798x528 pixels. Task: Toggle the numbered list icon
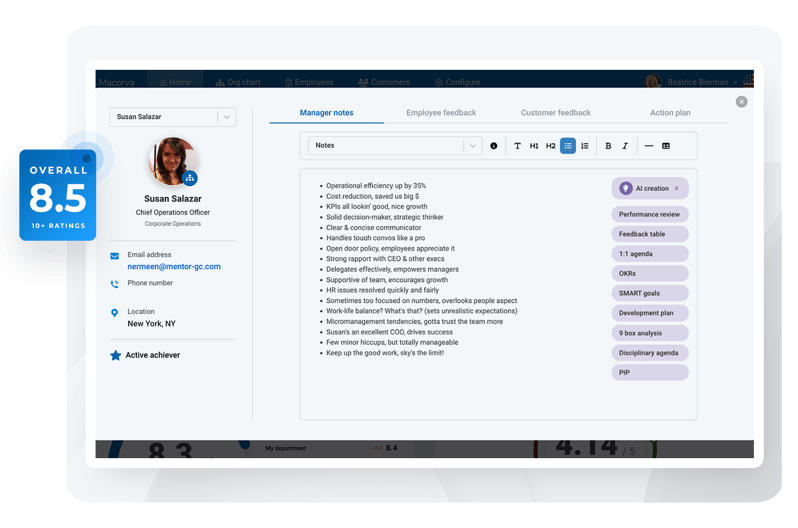point(585,146)
